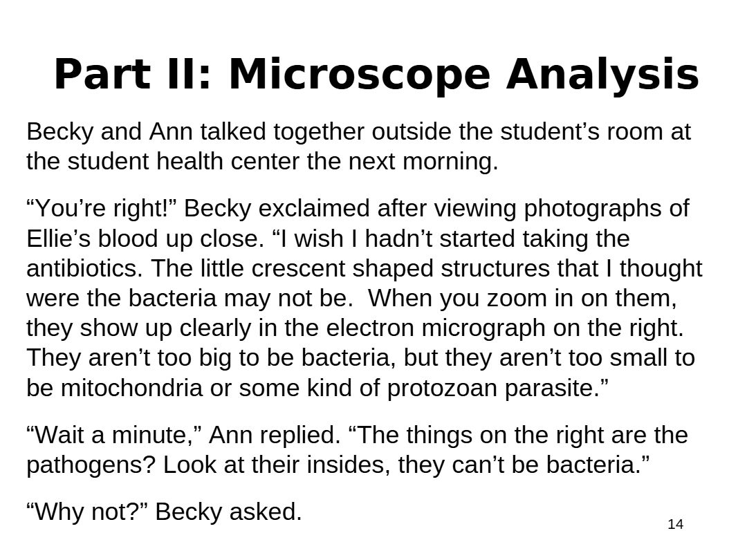Click the word "Analysis" in the heading
The width and height of the screenshot is (747, 560).
pyautogui.click(x=602, y=74)
